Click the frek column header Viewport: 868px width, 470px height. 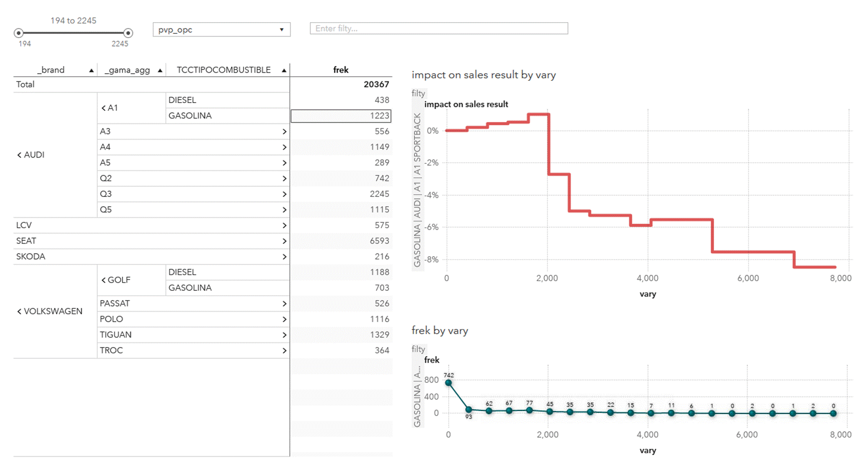tap(341, 70)
